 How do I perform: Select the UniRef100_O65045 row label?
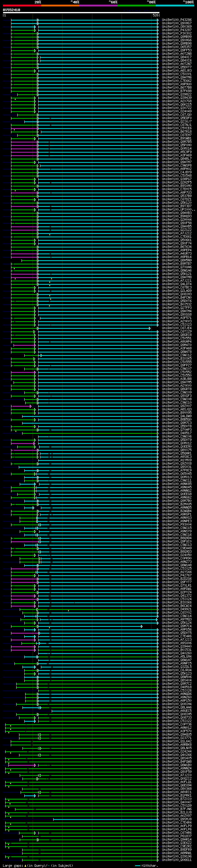[x=177, y=474]
